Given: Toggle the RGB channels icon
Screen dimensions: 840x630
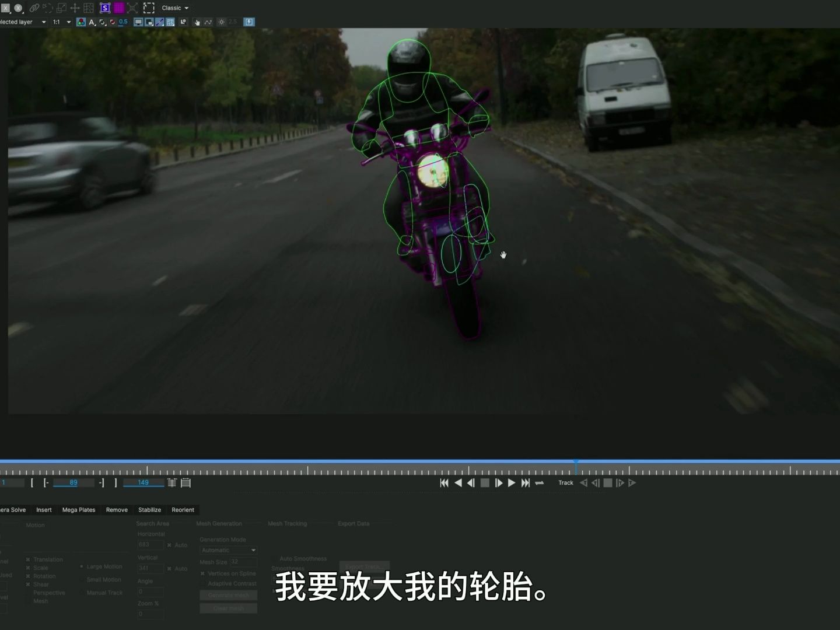Looking at the screenshot, I should 81,22.
